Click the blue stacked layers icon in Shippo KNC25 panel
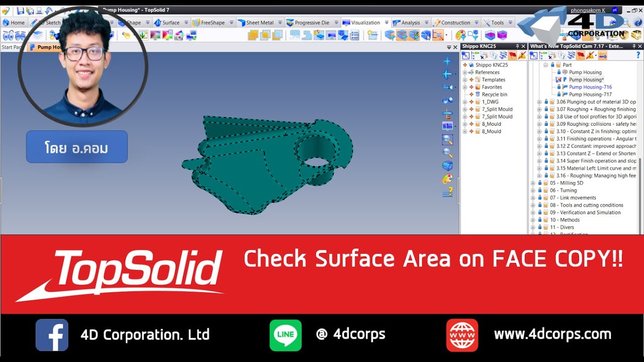Viewport: 644px width, 362px height. pos(503,55)
